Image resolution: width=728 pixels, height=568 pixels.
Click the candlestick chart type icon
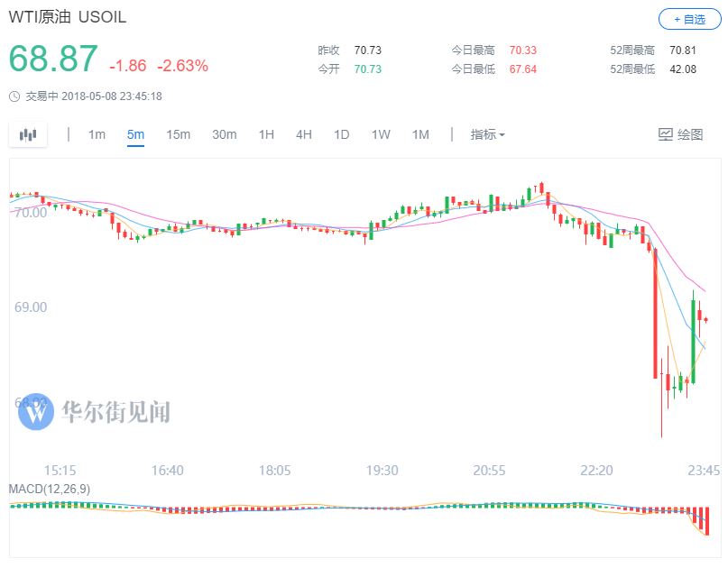coord(28,134)
